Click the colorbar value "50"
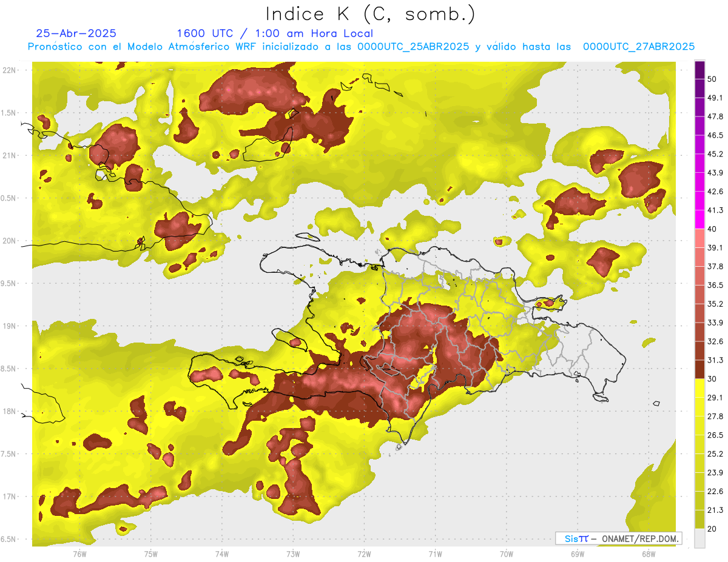The image size is (728, 562). [x=713, y=79]
